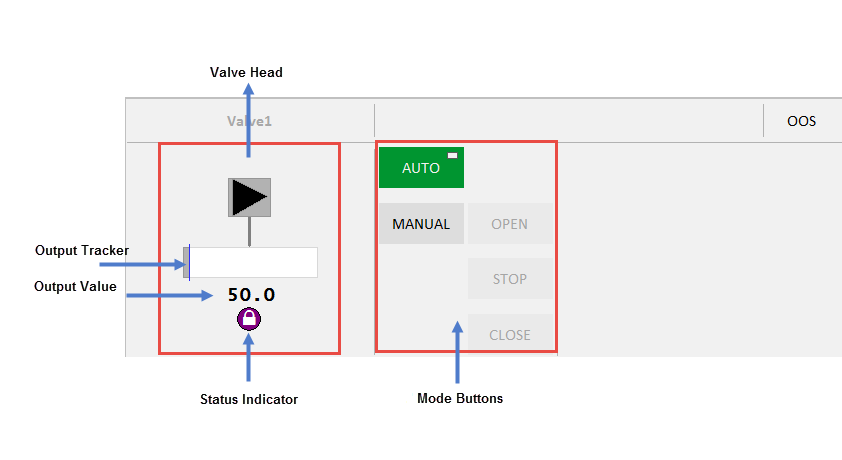The height and width of the screenshot is (460, 842).
Task: Switch the valve to MANUAL mode
Action: [x=421, y=224]
